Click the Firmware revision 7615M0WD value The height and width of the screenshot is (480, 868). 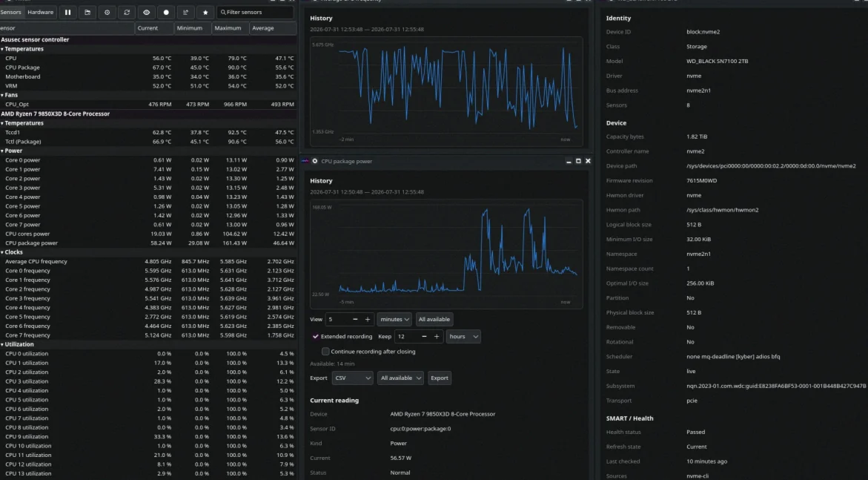coord(701,181)
